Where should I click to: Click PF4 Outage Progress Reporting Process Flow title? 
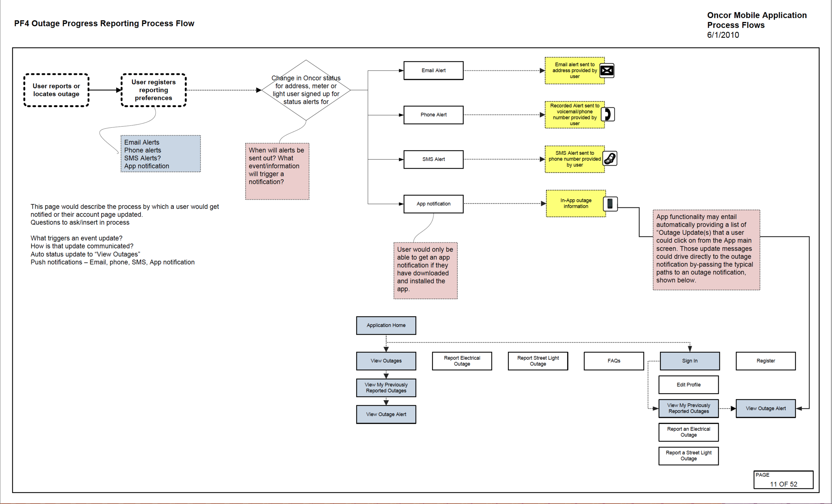pos(104,24)
